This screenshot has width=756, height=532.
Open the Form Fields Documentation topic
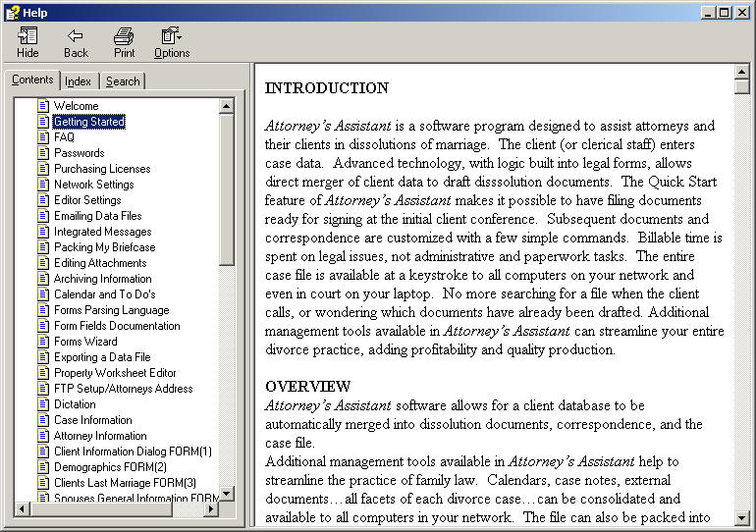point(117,326)
